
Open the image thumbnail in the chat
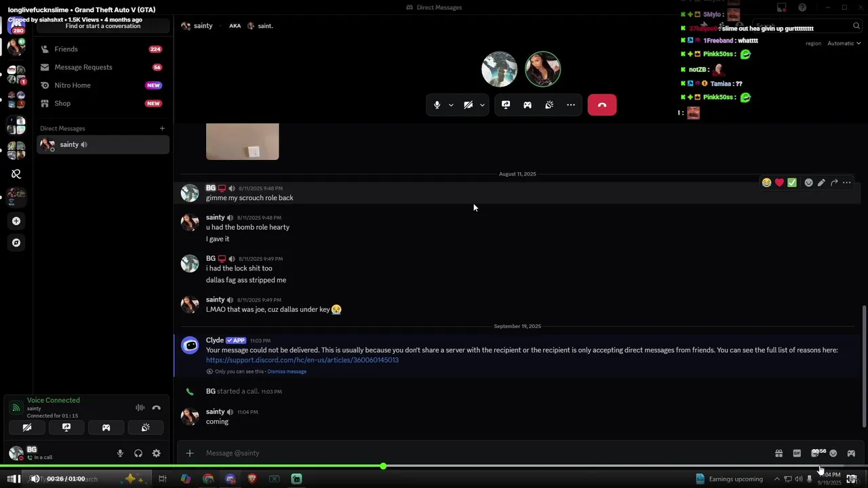(x=242, y=142)
